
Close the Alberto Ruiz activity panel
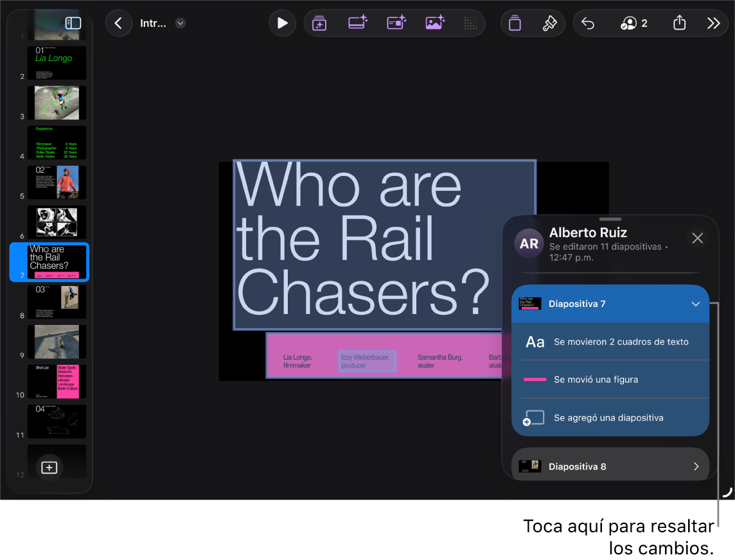pyautogui.click(x=697, y=239)
